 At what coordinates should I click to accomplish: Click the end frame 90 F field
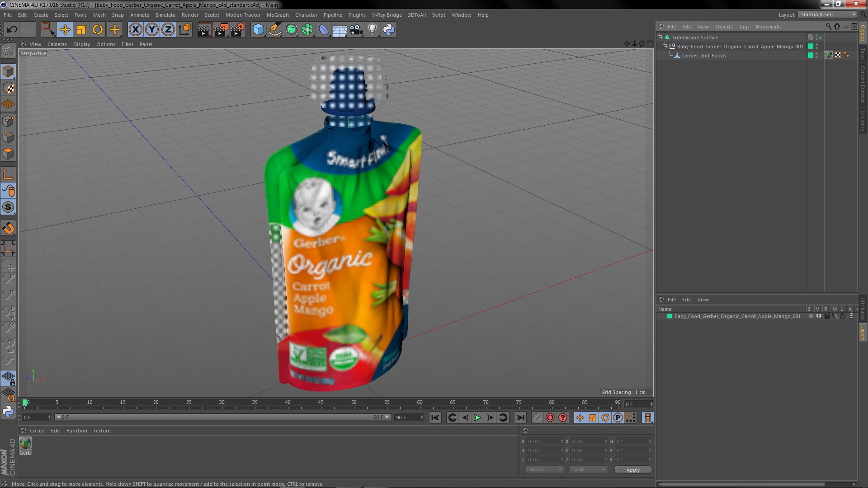(409, 418)
